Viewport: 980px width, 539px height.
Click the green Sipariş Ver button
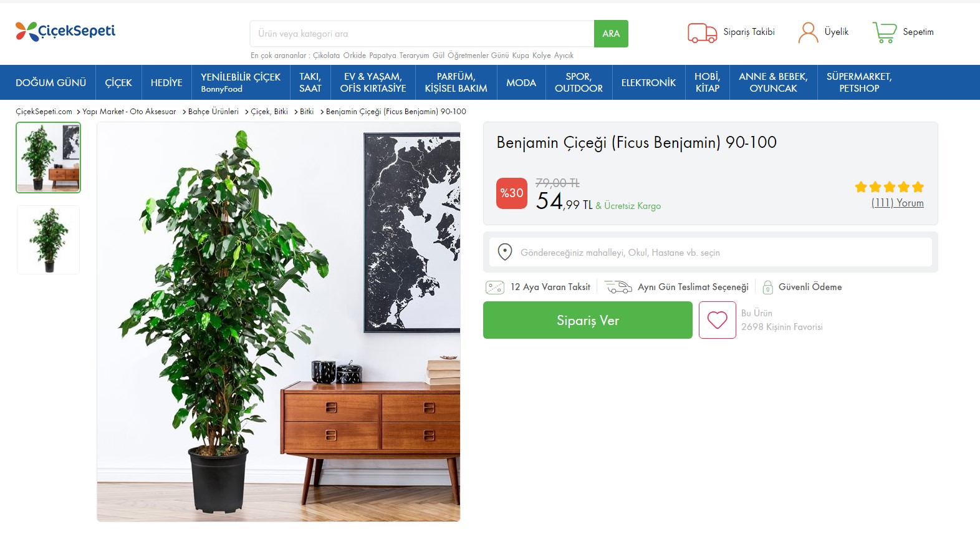coord(588,320)
